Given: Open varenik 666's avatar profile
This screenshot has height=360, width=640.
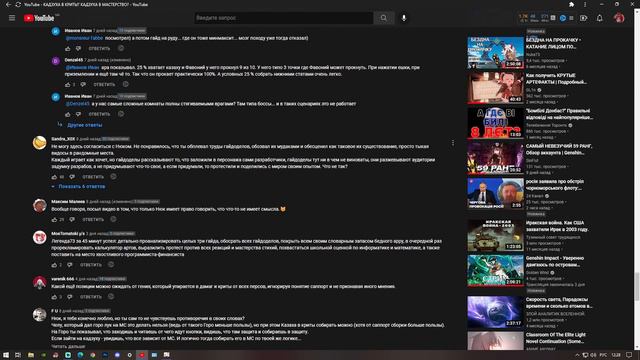Looking at the screenshot, I should pyautogui.click(x=40, y=283).
